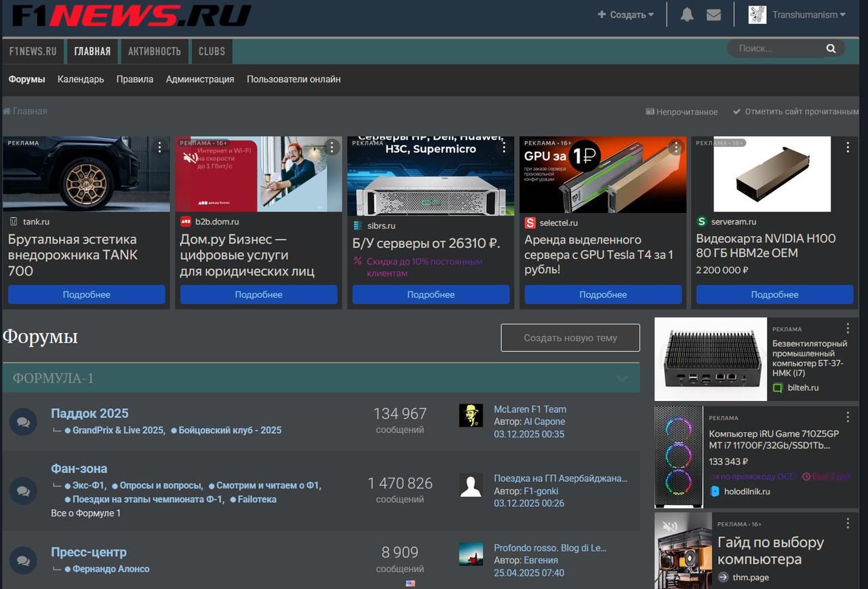
Task: Click Подробнее under Б/У серверы ad
Action: (x=431, y=294)
